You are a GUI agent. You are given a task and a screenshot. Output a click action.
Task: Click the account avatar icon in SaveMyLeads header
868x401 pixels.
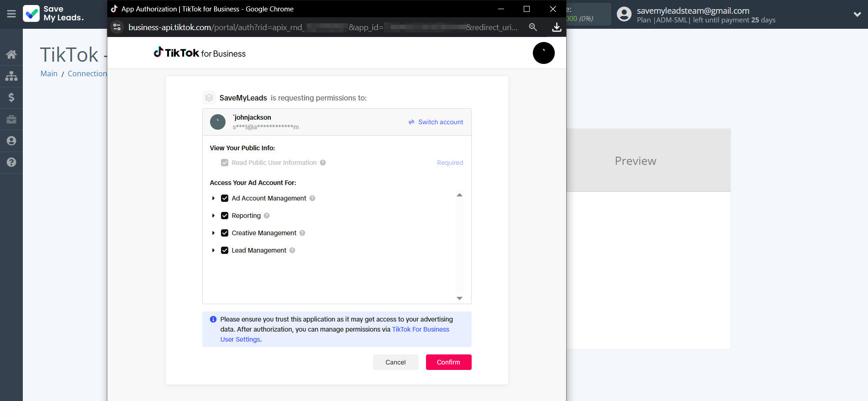[624, 14]
